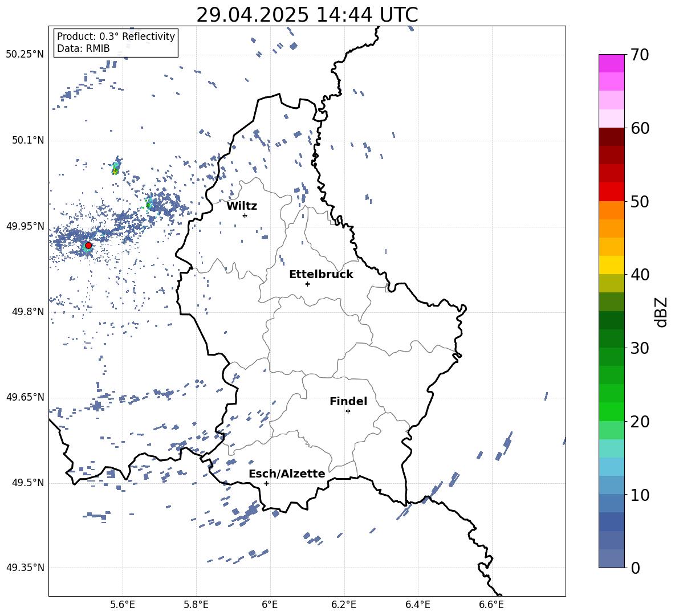Click the Esch/Alzette station cross marker
The image size is (675, 616).
(x=266, y=483)
